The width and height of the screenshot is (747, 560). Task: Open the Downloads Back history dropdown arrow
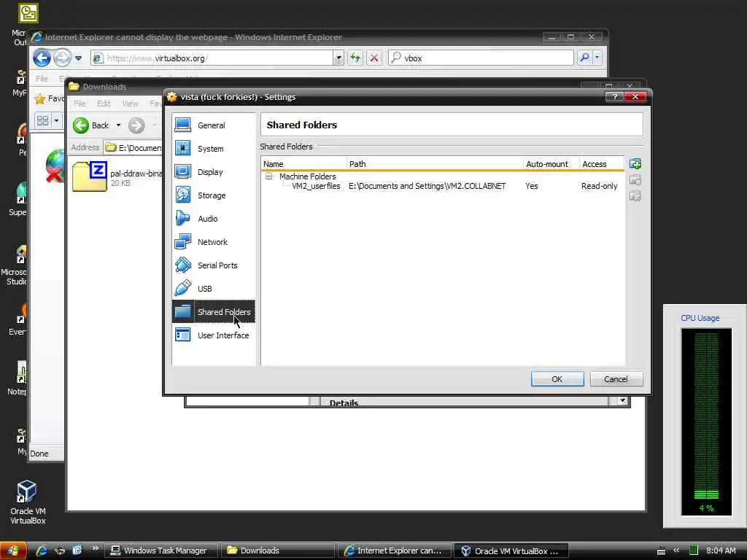(x=118, y=125)
